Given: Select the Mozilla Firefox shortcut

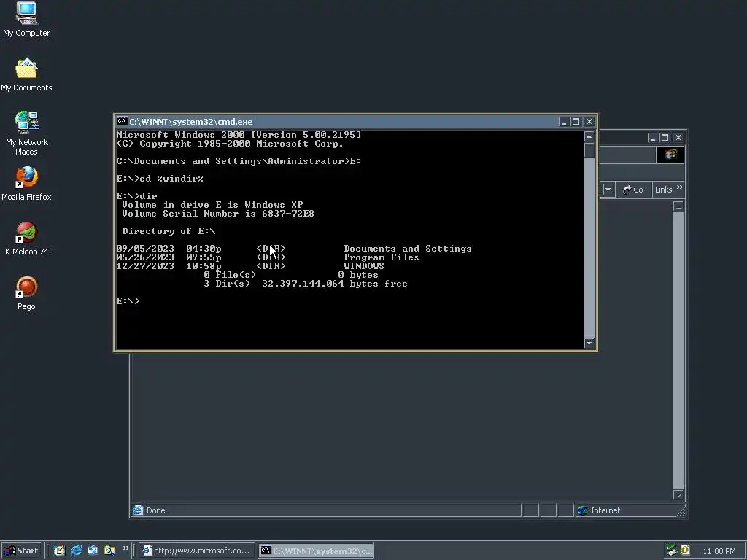Looking at the screenshot, I should 26,184.
